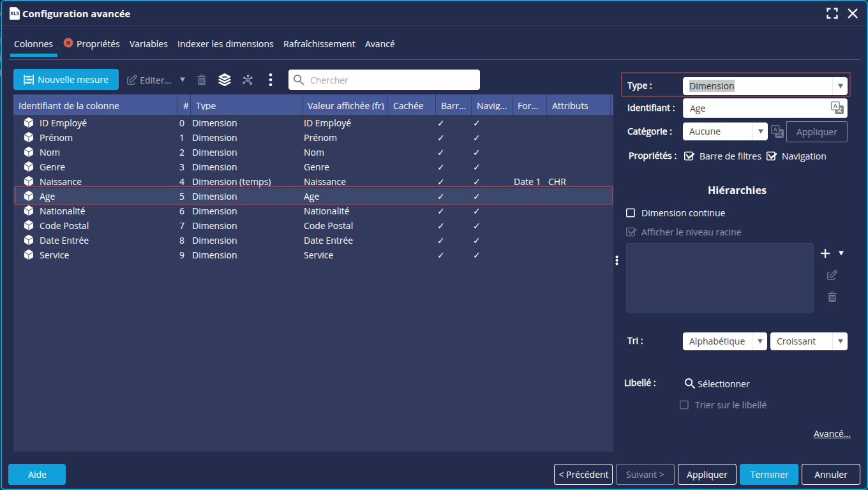
Task: Click the Nouvelle mesure button
Action: [x=66, y=80]
